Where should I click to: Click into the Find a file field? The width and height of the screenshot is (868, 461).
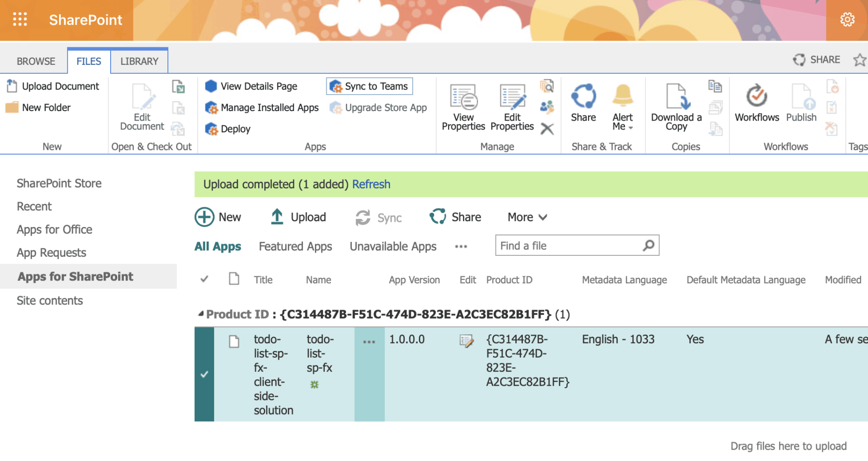point(567,246)
